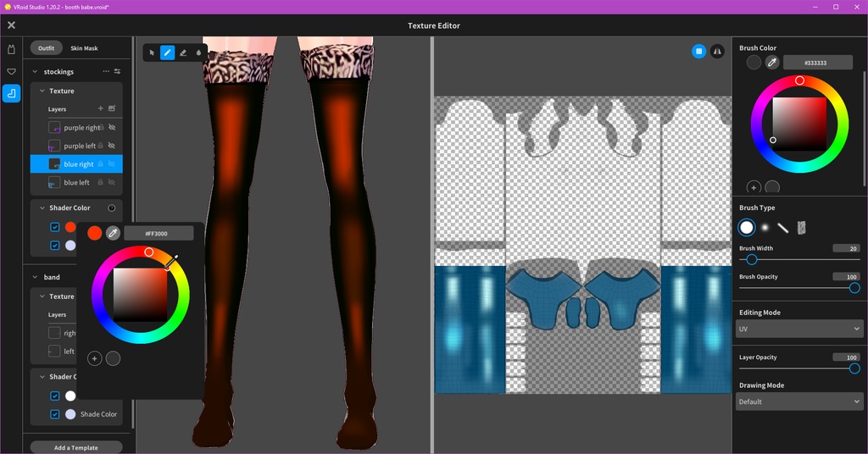Select the tops clothing category icon in the sidebar
Screen dimensions: 868x454
(11, 50)
